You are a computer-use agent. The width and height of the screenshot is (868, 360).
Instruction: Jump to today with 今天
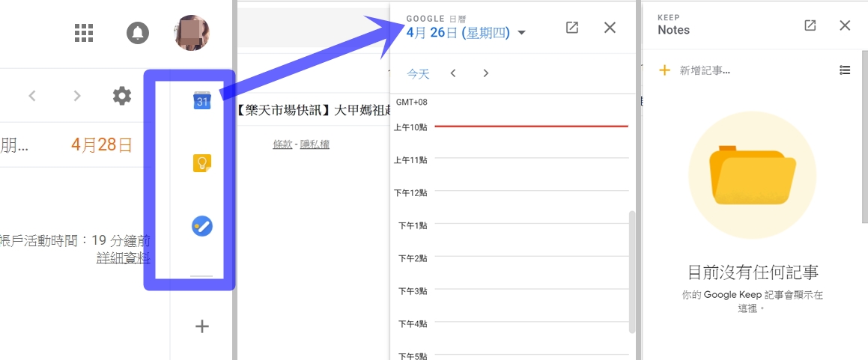[419, 73]
